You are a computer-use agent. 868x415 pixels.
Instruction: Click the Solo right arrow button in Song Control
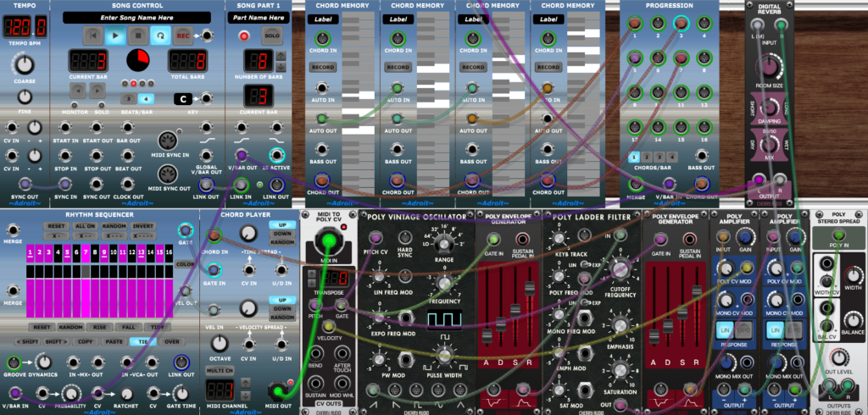coord(97,91)
